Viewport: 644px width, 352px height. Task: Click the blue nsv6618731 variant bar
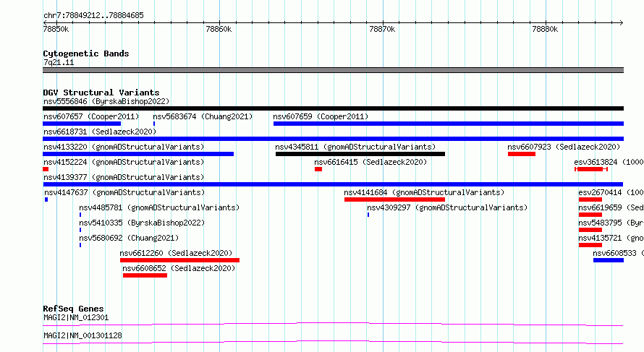333,139
